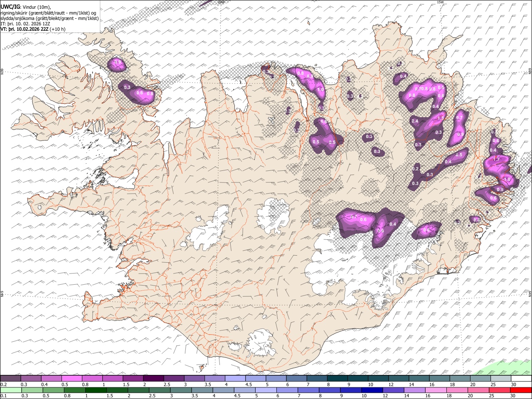Viewport: 532px width, 399px height.
Task: Pick the bright pink 0.5 swatch in snow legend
Action: point(71,379)
